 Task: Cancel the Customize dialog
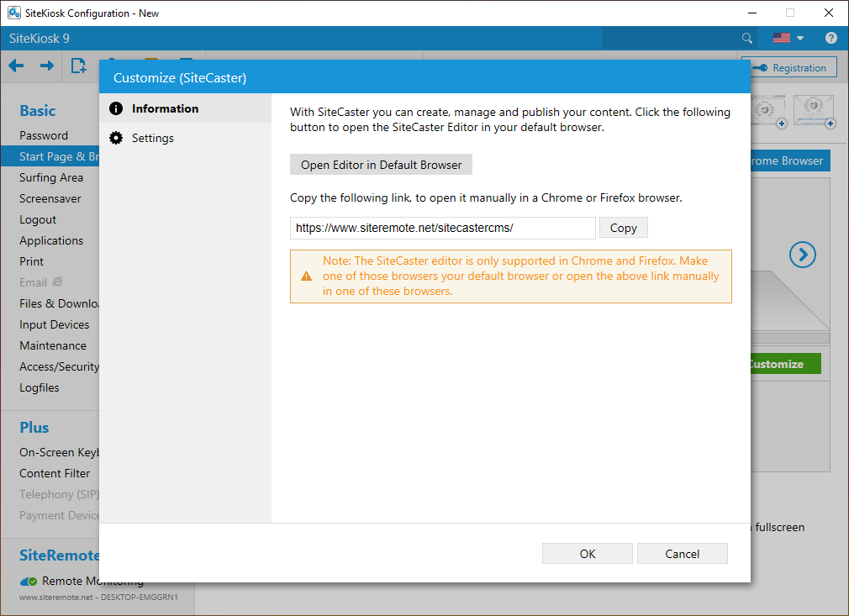point(682,553)
